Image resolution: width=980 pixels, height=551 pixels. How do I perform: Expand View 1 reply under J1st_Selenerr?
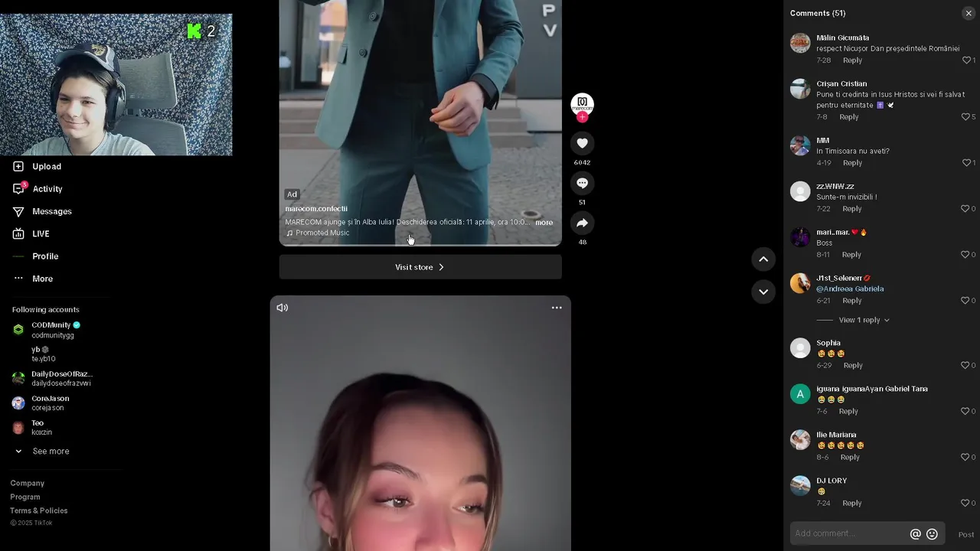click(x=864, y=320)
